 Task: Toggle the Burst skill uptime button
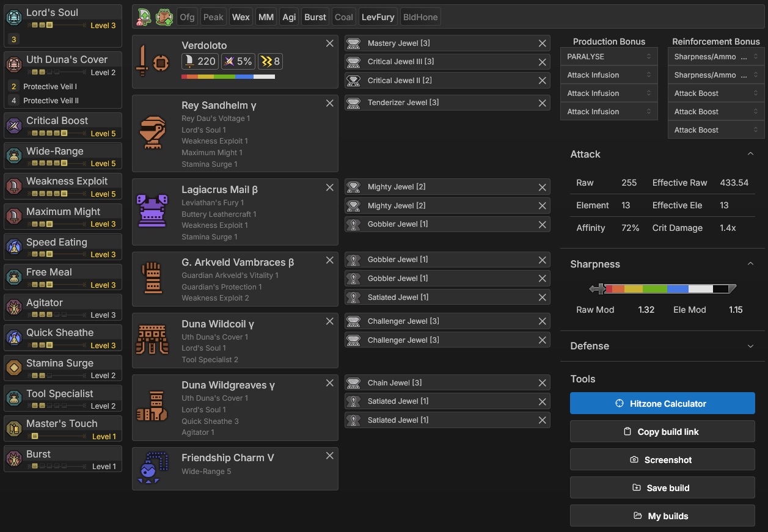(315, 17)
